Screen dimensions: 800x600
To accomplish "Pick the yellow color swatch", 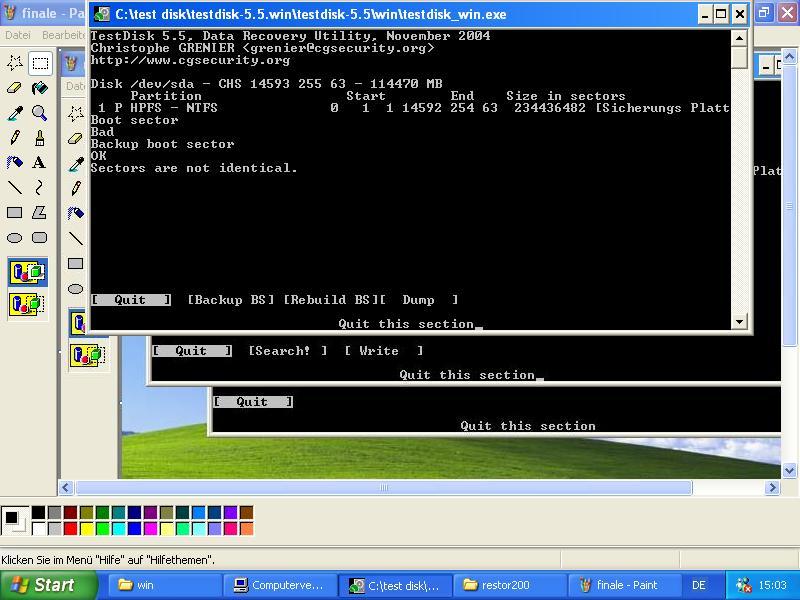I will pyautogui.click(x=87, y=529).
